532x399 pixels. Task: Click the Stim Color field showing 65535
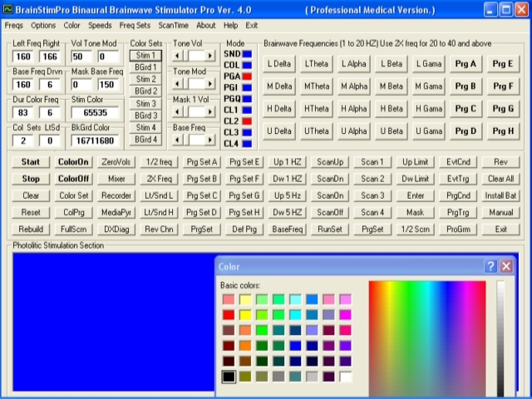(95, 112)
